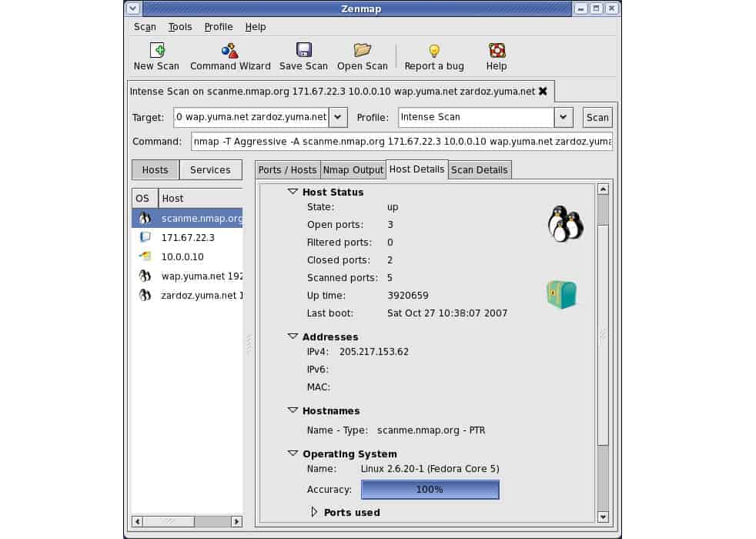The image size is (756, 539).
Task: Click the penguin icon beside zardoz.yuma.net
Action: 145,295
